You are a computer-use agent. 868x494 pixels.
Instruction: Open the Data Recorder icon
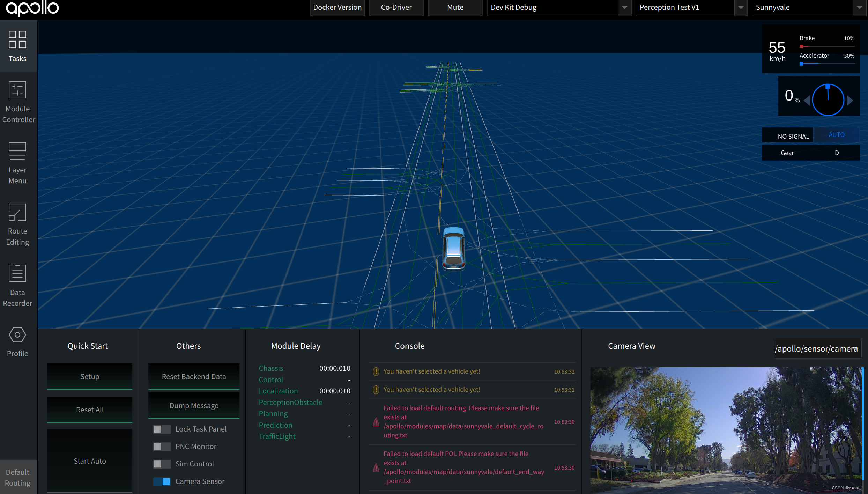[17, 273]
